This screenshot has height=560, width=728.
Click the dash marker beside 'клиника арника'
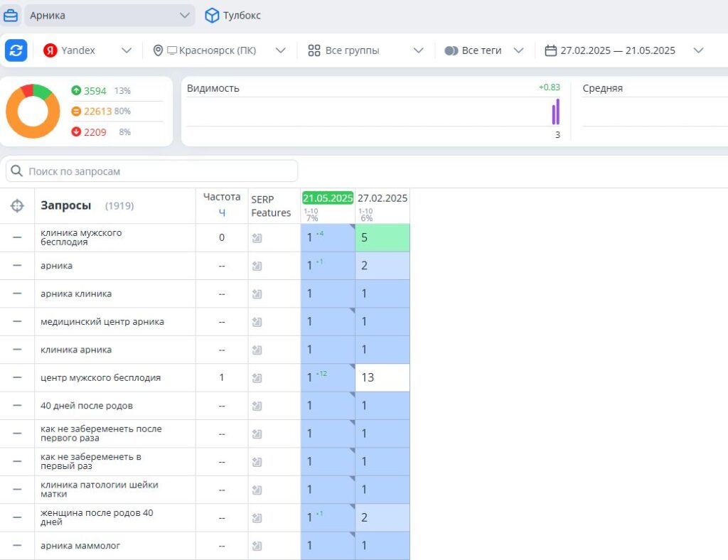coord(17,350)
